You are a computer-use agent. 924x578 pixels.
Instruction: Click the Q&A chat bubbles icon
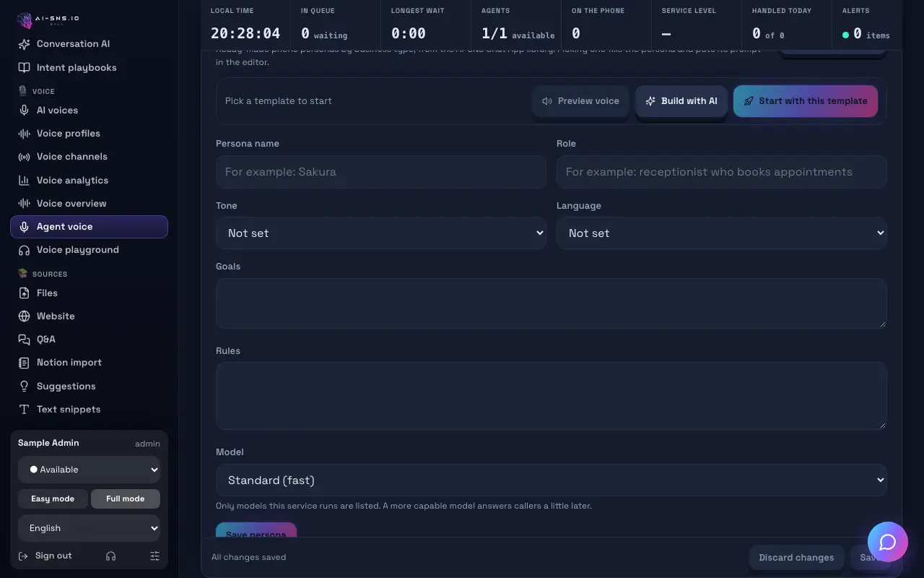24,340
